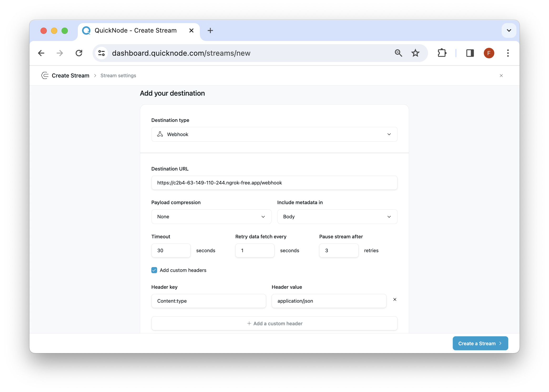
Task: Click the Create a Stream button
Action: coord(480,343)
